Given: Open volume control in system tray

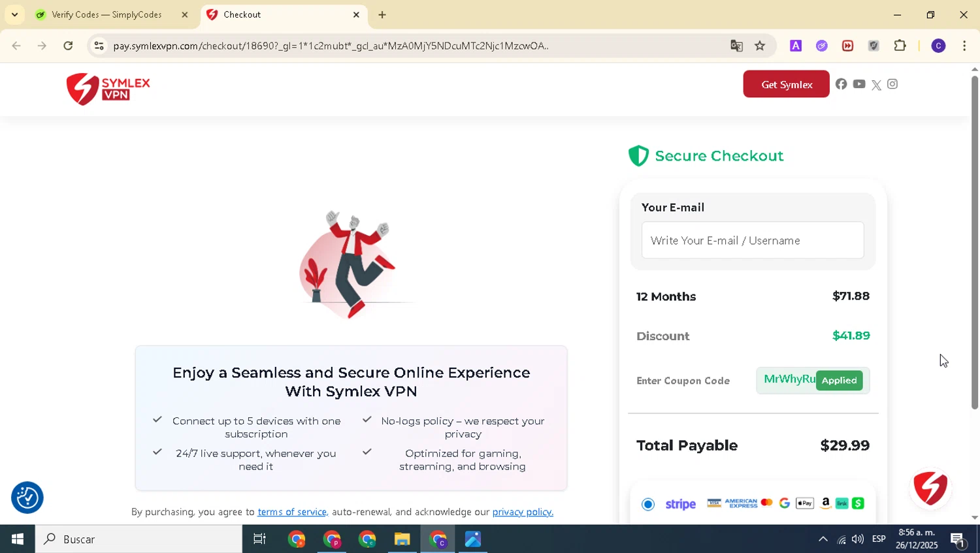Looking at the screenshot, I should [858, 539].
